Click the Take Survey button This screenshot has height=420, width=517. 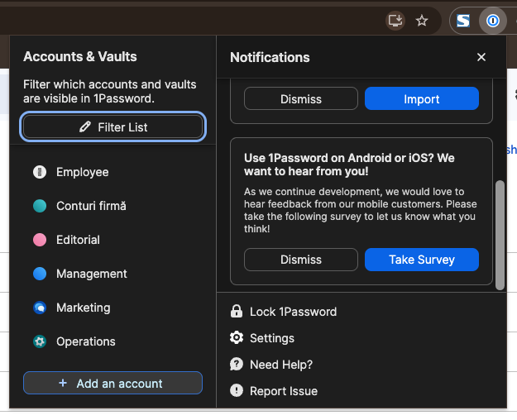(x=422, y=260)
